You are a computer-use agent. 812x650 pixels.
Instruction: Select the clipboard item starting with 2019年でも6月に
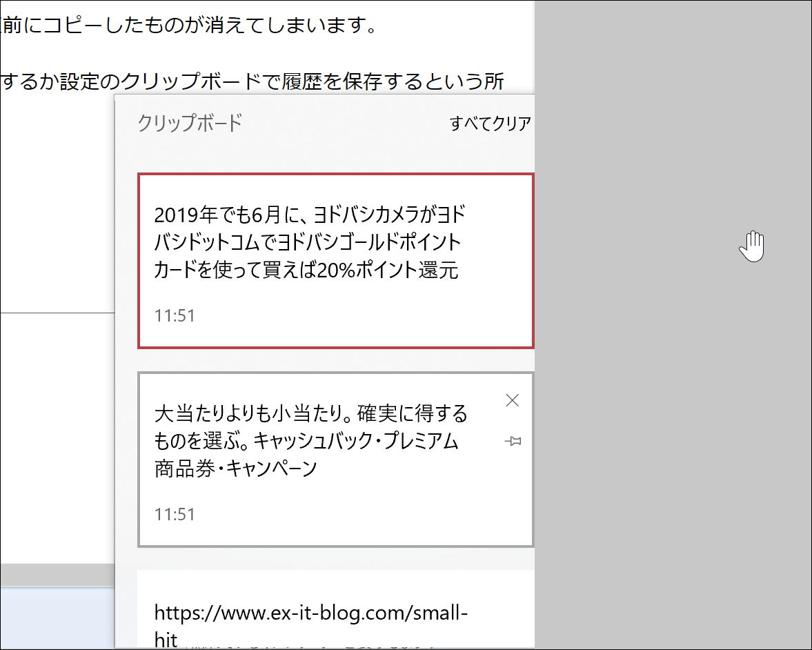(x=336, y=261)
